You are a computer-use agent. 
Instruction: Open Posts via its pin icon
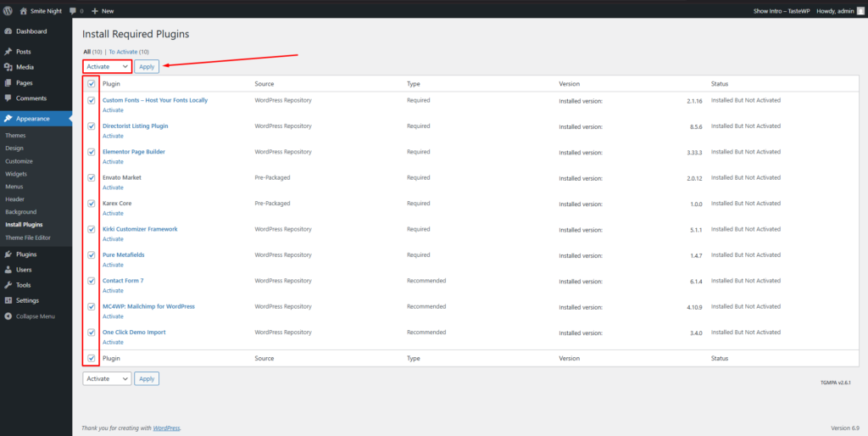pyautogui.click(x=8, y=52)
